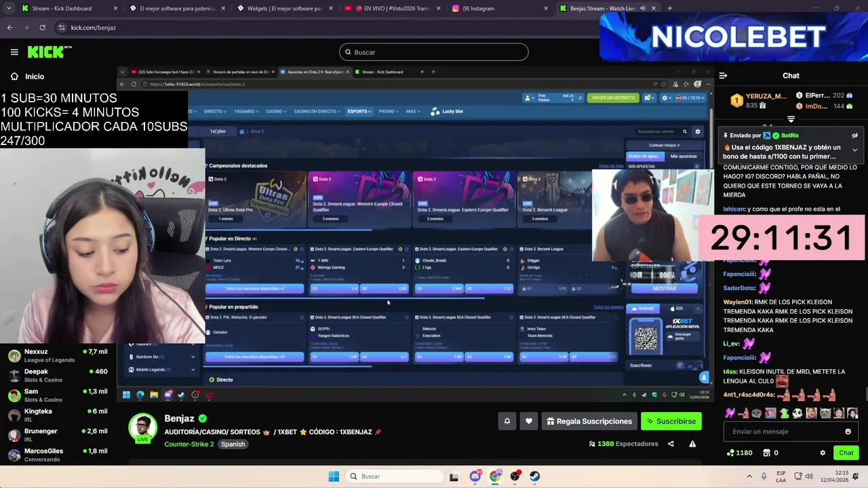Reload the kick.com page

point(42,28)
